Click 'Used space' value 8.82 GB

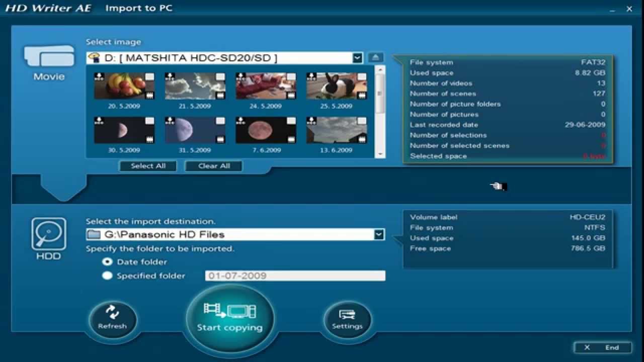tap(590, 73)
